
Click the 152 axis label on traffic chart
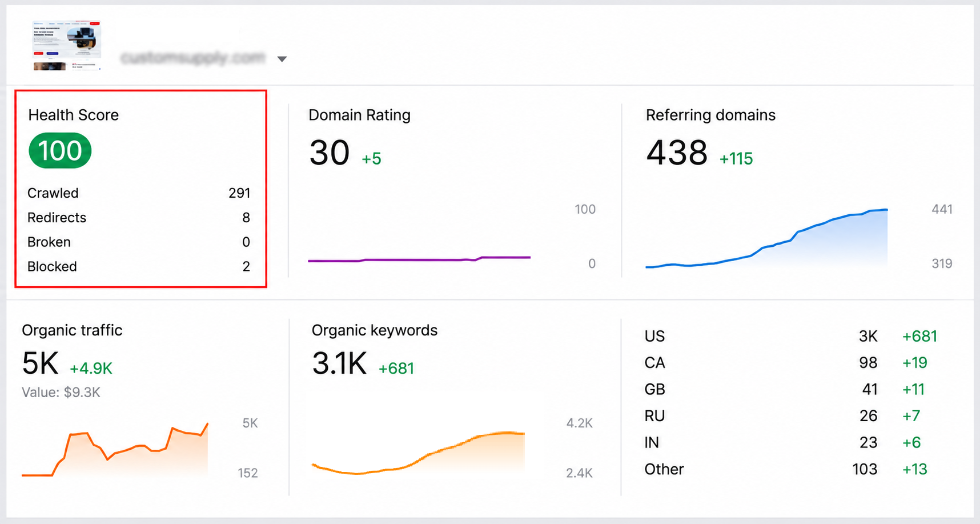248,473
